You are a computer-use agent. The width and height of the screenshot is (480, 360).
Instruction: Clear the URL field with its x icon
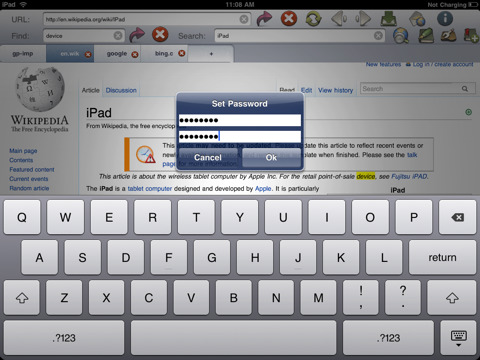[244, 19]
